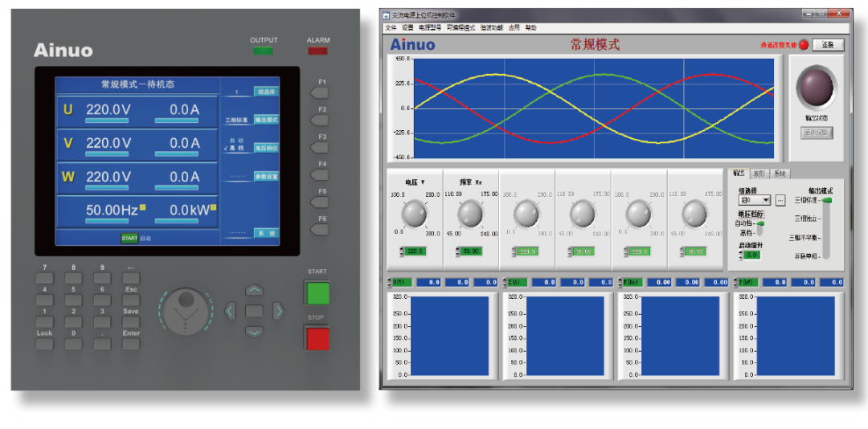
Task: Click the right arrow navigation key
Action: coord(278,311)
